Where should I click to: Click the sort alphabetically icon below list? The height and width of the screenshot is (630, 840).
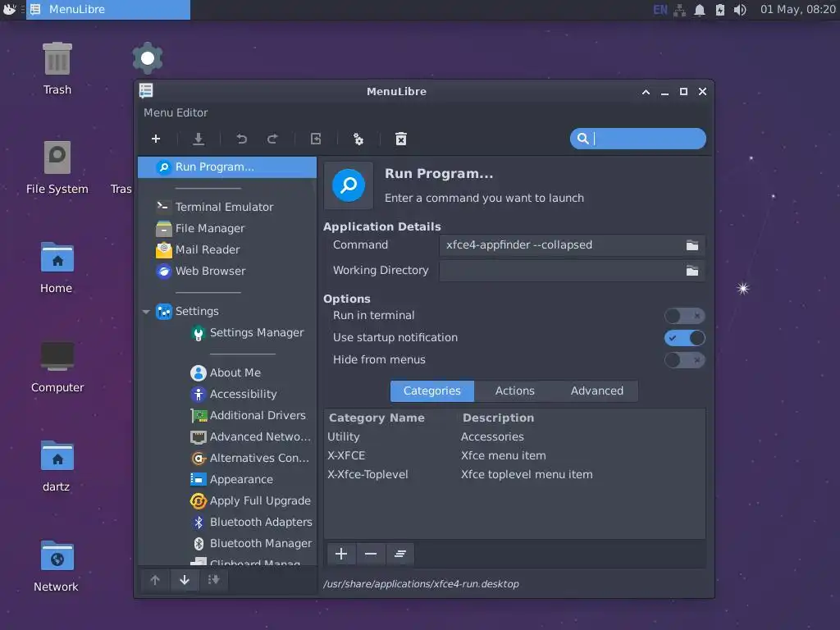point(214,580)
